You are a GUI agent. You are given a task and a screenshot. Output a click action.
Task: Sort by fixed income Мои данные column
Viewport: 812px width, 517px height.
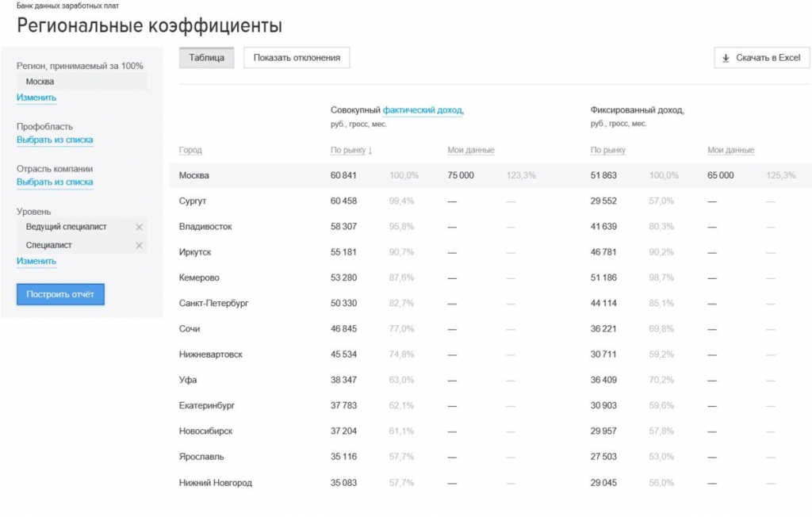(x=730, y=151)
